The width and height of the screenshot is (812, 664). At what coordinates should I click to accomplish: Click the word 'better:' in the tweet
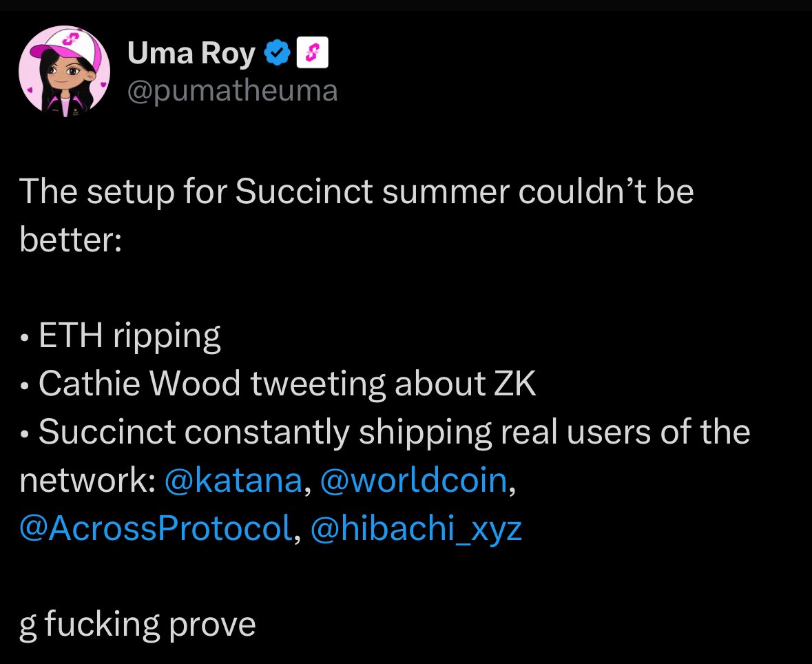[71, 240]
